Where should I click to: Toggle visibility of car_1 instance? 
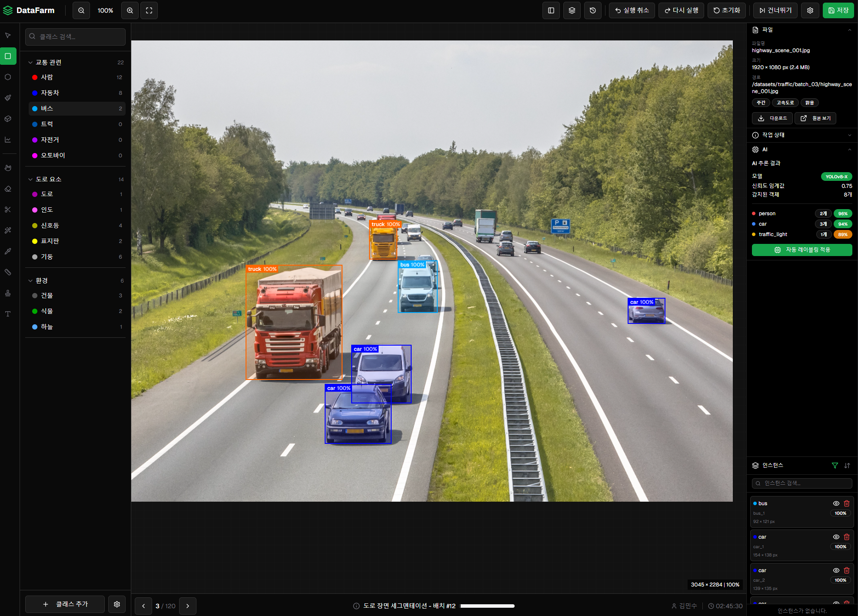click(x=835, y=537)
